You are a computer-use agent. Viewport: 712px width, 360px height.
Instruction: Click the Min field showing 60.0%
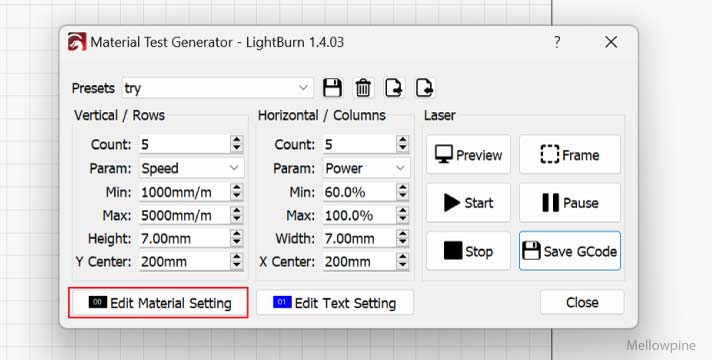click(360, 192)
